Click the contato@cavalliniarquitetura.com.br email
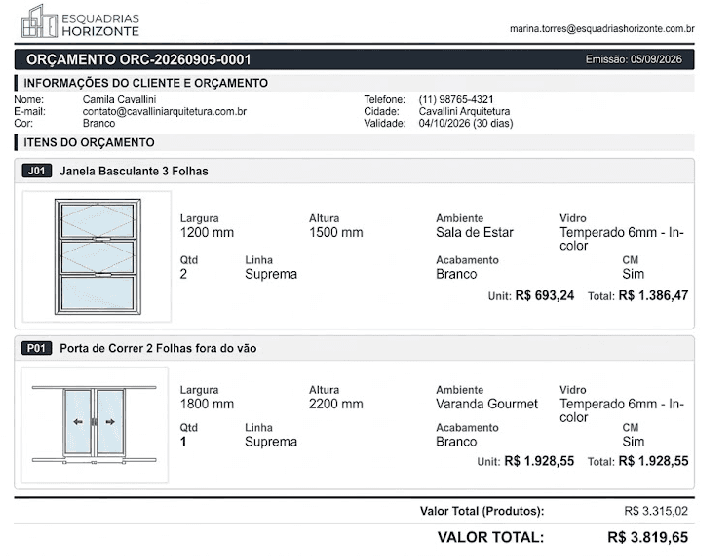Viewport: 709px width, 556px height. pos(165,111)
